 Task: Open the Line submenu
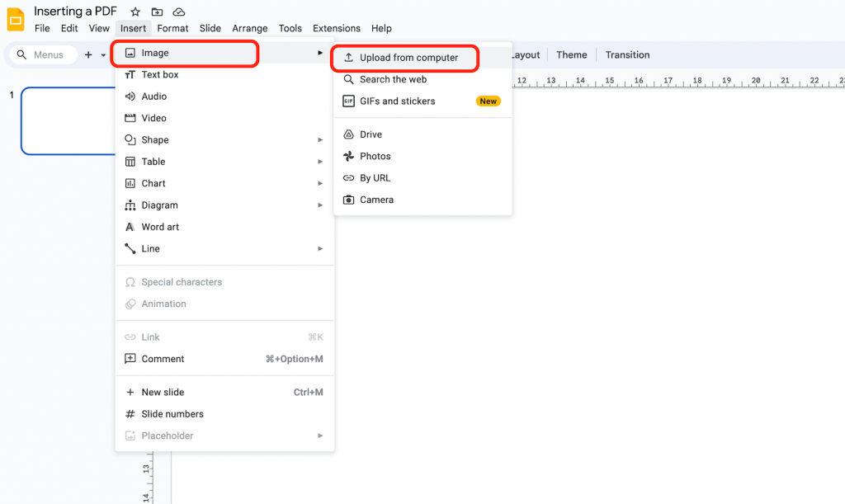tap(151, 248)
